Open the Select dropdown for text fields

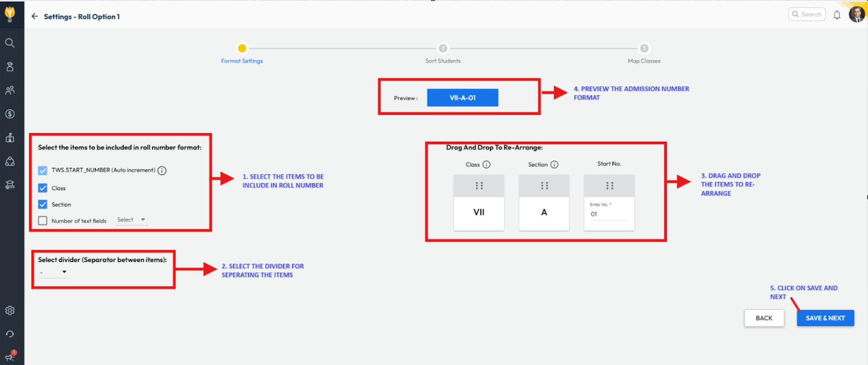(x=131, y=220)
